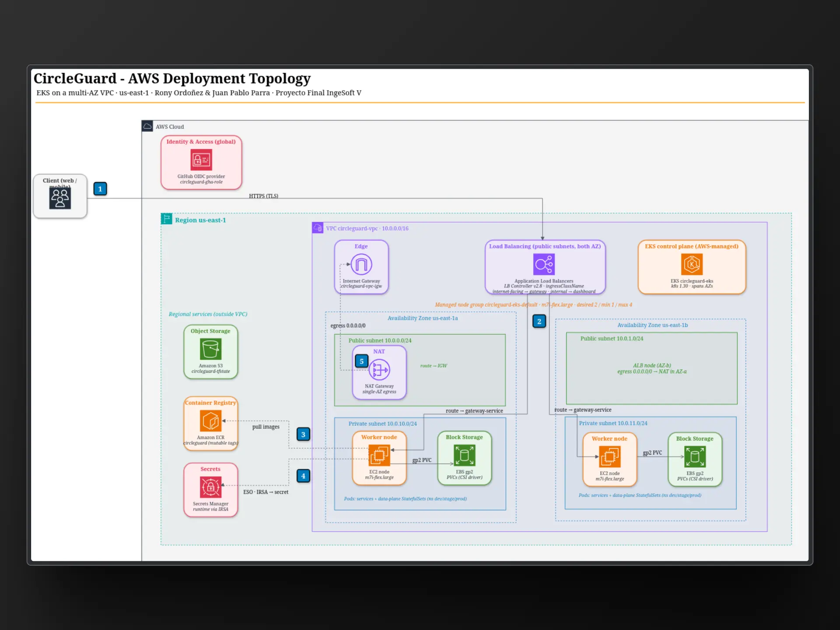
Task: Select the Managed node group circleguard-eks-default note
Action: coord(533,305)
